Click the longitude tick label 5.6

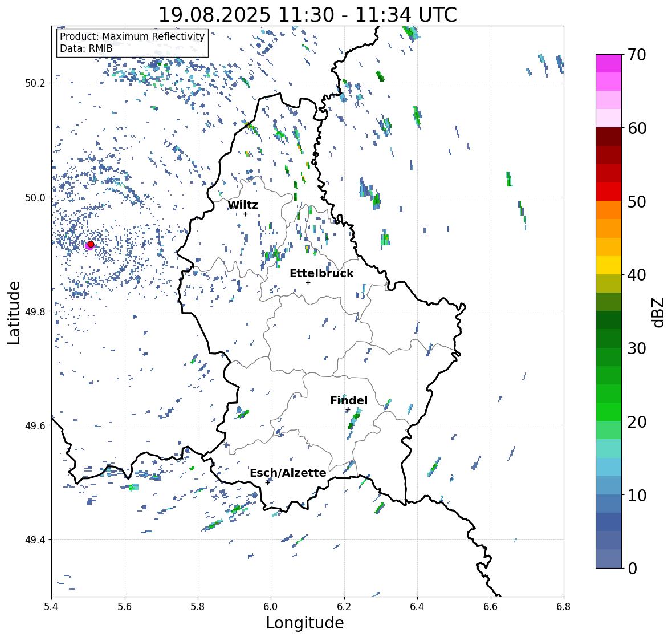point(125,607)
